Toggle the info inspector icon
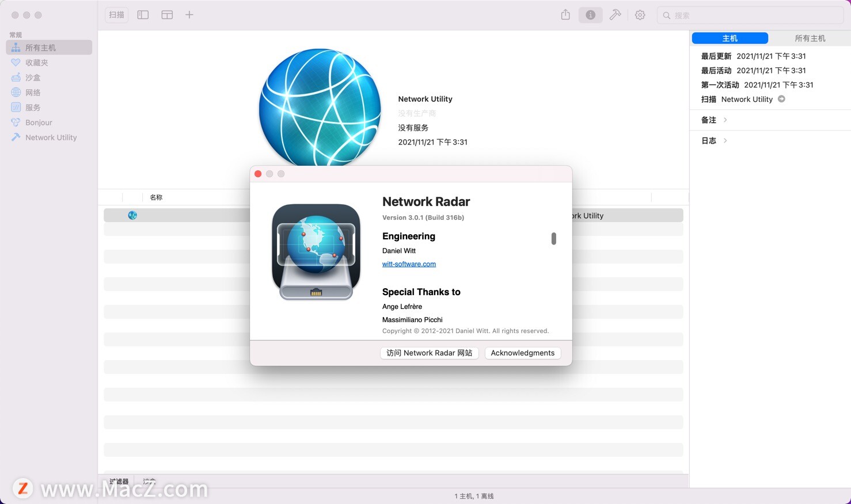The width and height of the screenshot is (851, 504). (x=590, y=15)
